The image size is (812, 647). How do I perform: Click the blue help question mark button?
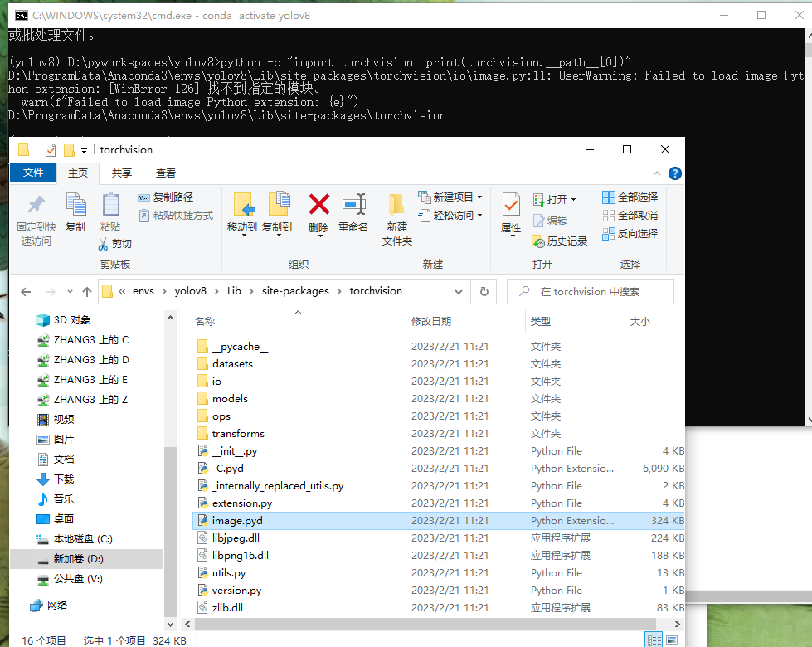(x=674, y=173)
